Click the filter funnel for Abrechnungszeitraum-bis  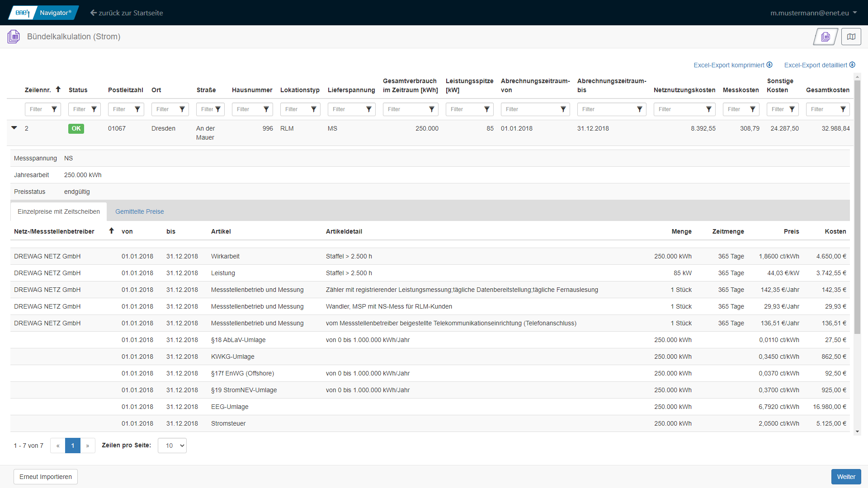point(640,109)
